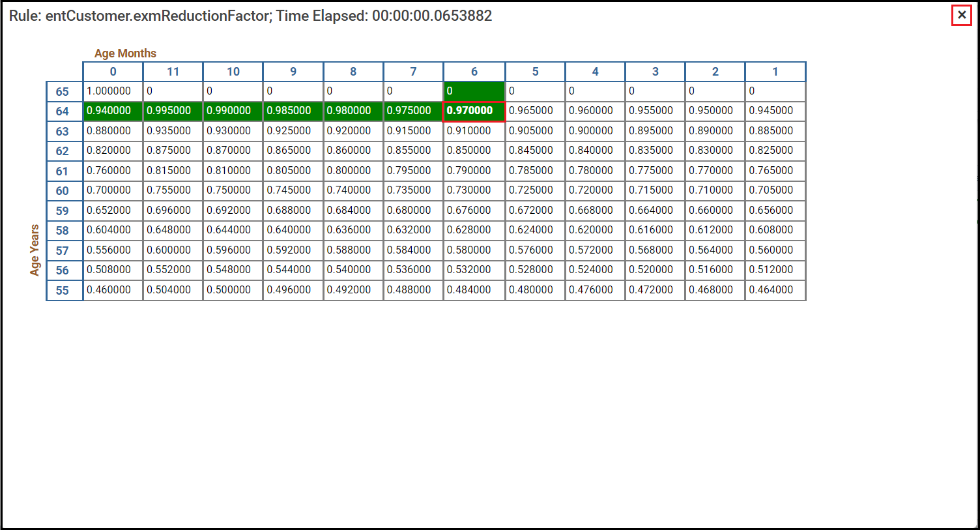Close the rule result dialog
The width and height of the screenshot is (980, 530).
[x=962, y=16]
